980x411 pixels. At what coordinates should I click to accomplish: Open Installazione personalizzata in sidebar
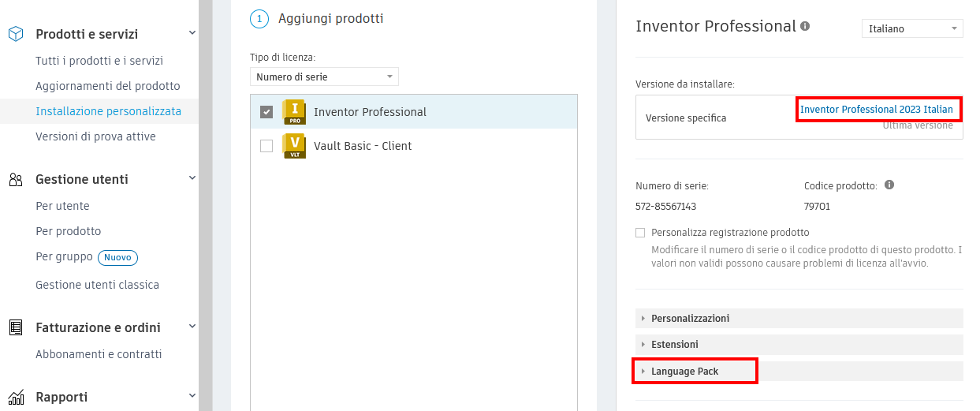108,111
